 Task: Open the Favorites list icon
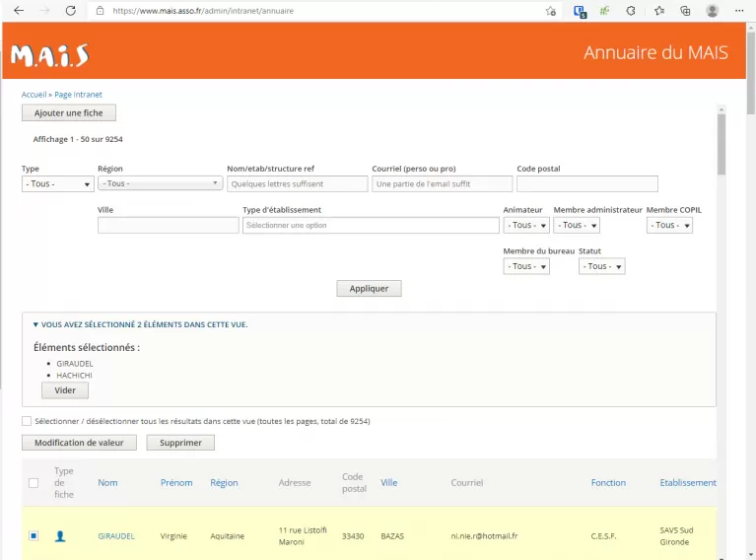pos(659,11)
